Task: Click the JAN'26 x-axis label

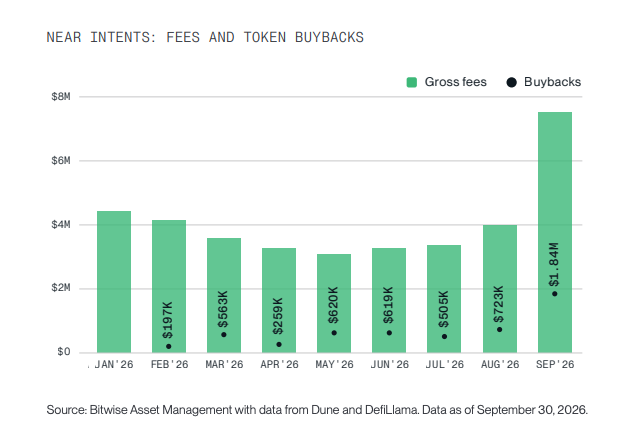Action: 114,365
